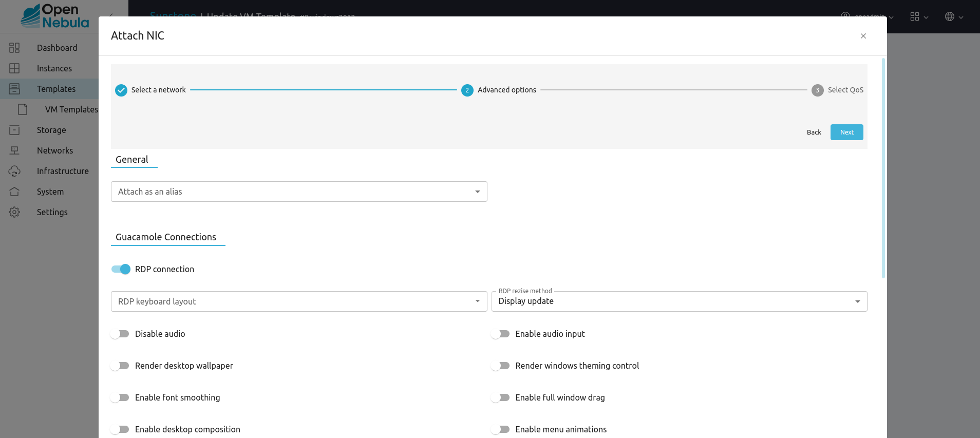Open Storage menu in sidebar
Screen dimensions: 980x438
51,130
